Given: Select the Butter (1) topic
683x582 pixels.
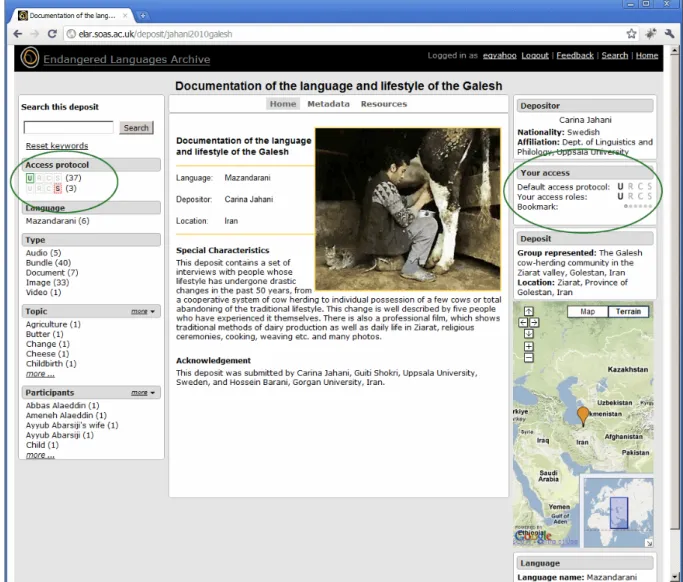Looking at the screenshot, I should [x=44, y=334].
